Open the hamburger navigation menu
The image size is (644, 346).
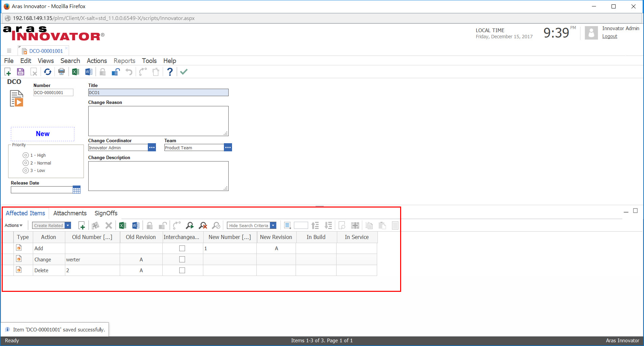tap(9, 51)
